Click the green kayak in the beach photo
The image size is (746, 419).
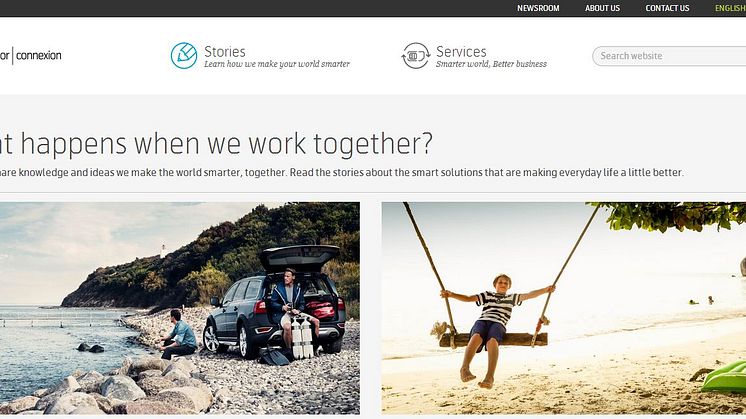click(725, 377)
